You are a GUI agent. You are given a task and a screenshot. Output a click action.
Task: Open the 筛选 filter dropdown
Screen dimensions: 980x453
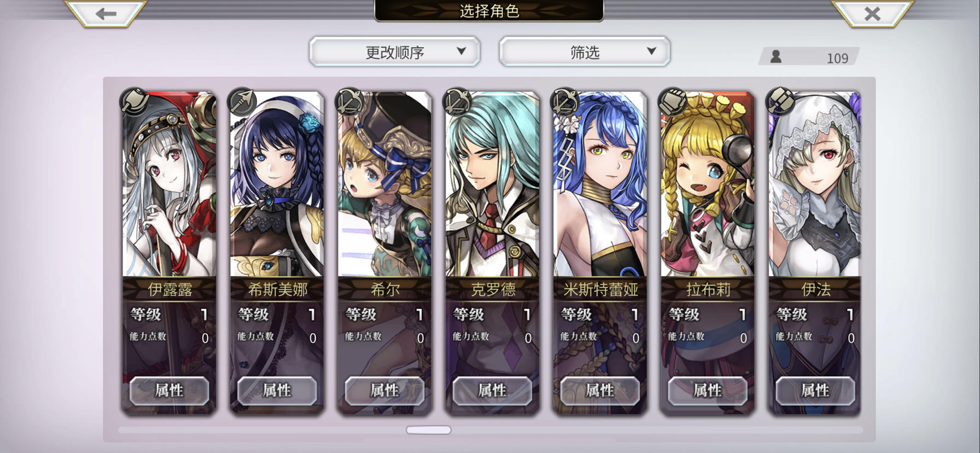tap(585, 52)
